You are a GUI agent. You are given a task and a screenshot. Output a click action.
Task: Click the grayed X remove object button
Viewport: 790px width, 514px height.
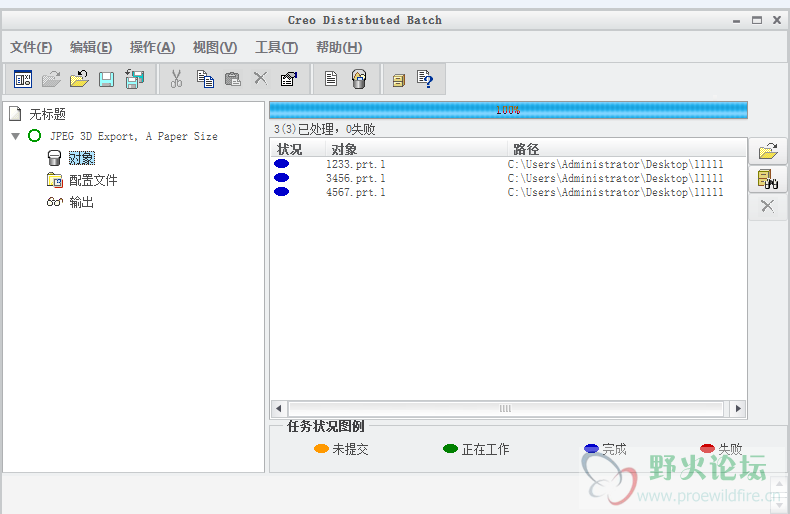click(x=768, y=206)
